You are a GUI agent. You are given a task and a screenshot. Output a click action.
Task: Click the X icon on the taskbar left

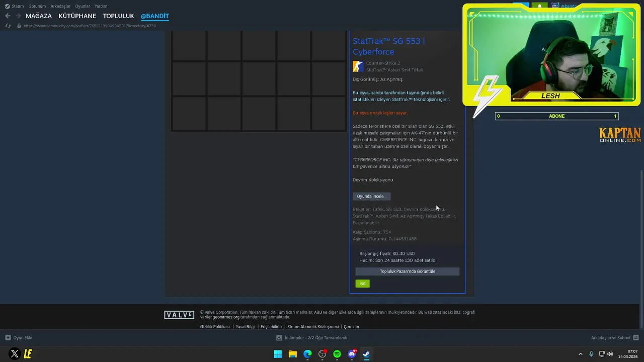15,354
